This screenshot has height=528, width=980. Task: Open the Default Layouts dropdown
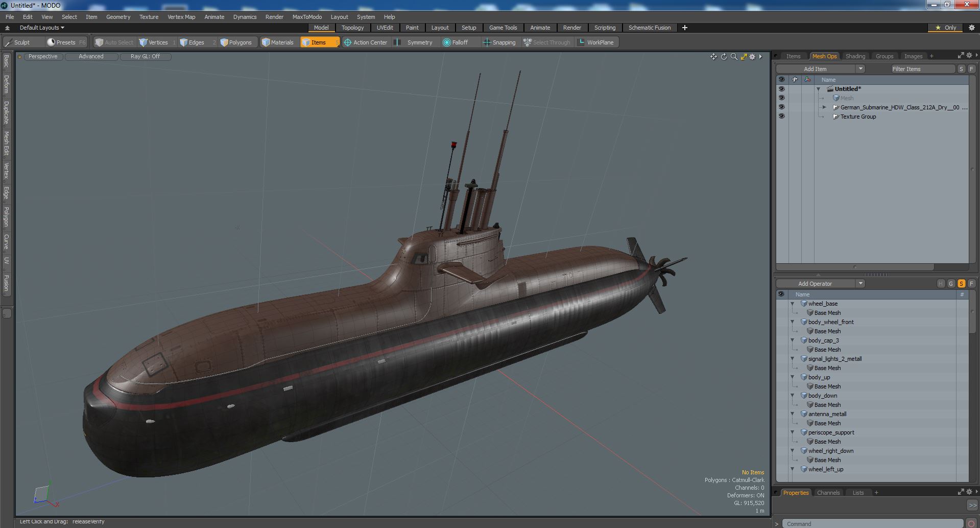(42, 28)
